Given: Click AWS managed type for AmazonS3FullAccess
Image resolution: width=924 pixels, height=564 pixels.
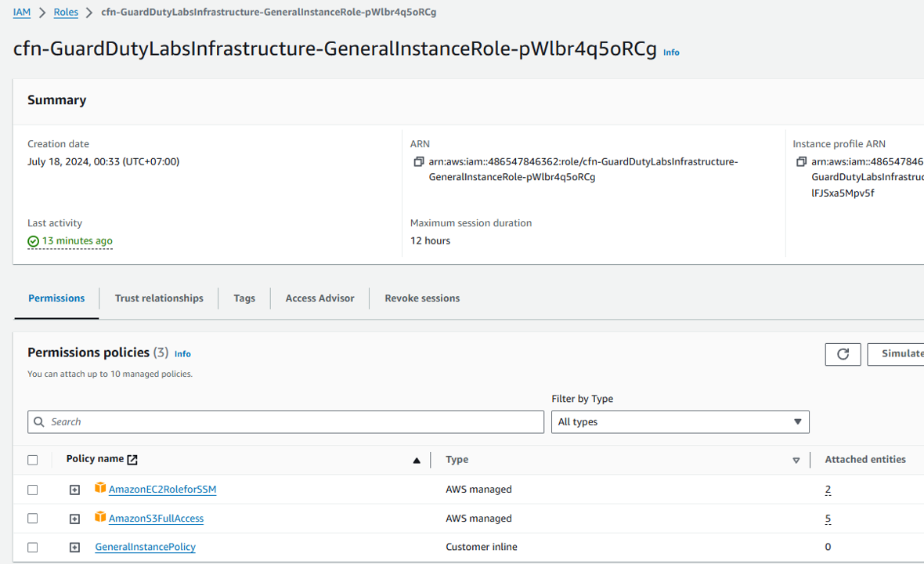Looking at the screenshot, I should tap(478, 519).
